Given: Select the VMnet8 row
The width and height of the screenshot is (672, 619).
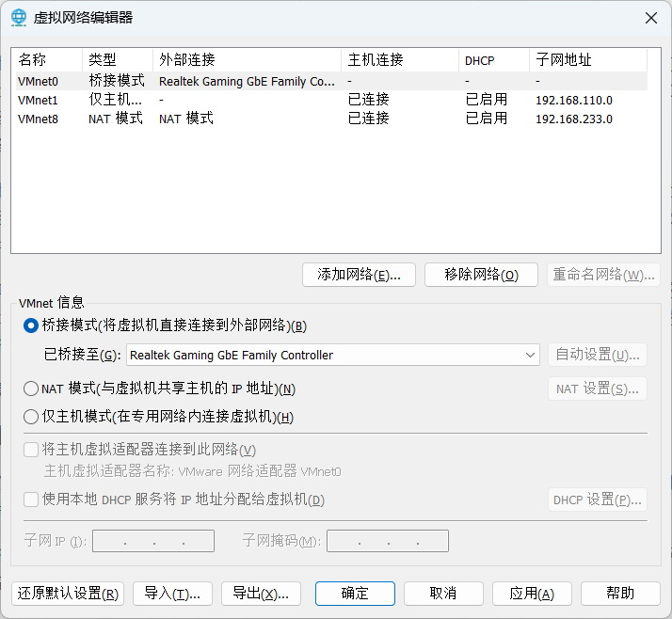Looking at the screenshot, I should coord(331,119).
